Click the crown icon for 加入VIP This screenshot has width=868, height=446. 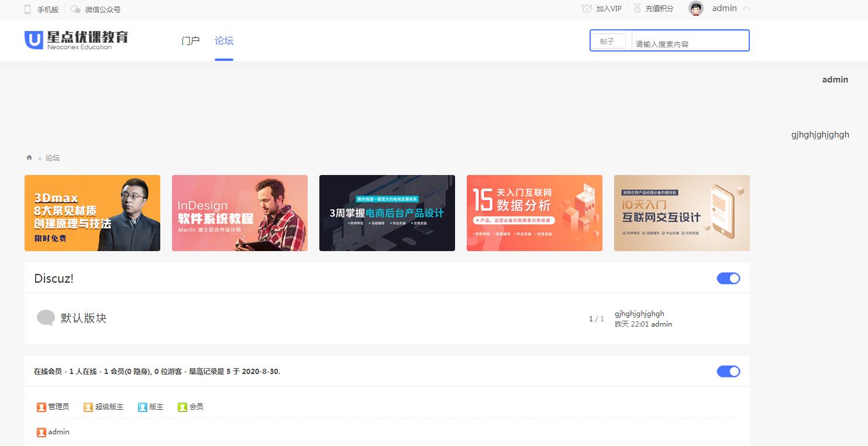pyautogui.click(x=587, y=9)
